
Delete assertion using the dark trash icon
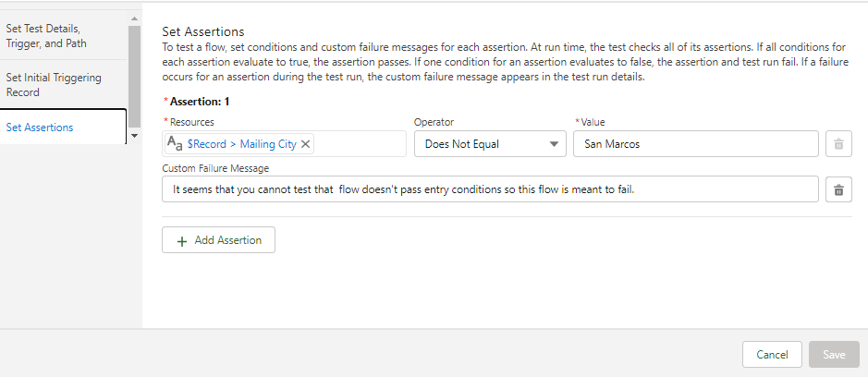(838, 189)
